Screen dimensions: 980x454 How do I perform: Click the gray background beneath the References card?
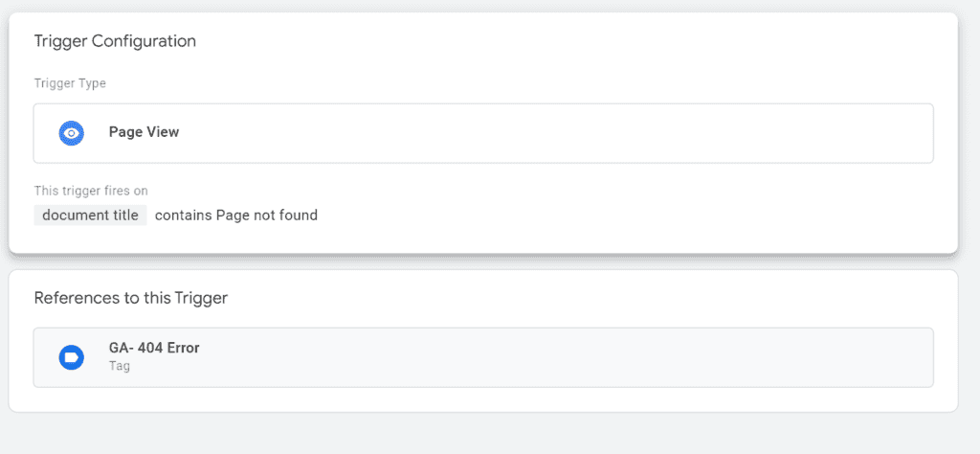479,434
